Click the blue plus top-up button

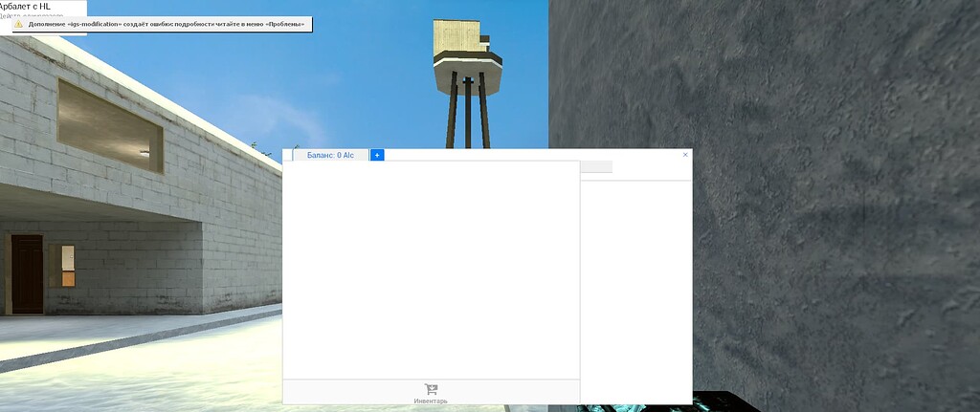point(377,155)
